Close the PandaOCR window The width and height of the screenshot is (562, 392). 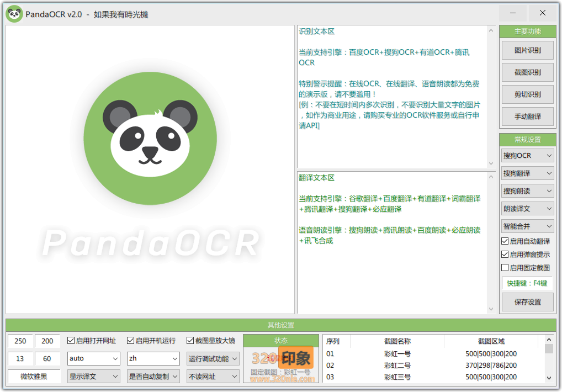click(x=542, y=13)
